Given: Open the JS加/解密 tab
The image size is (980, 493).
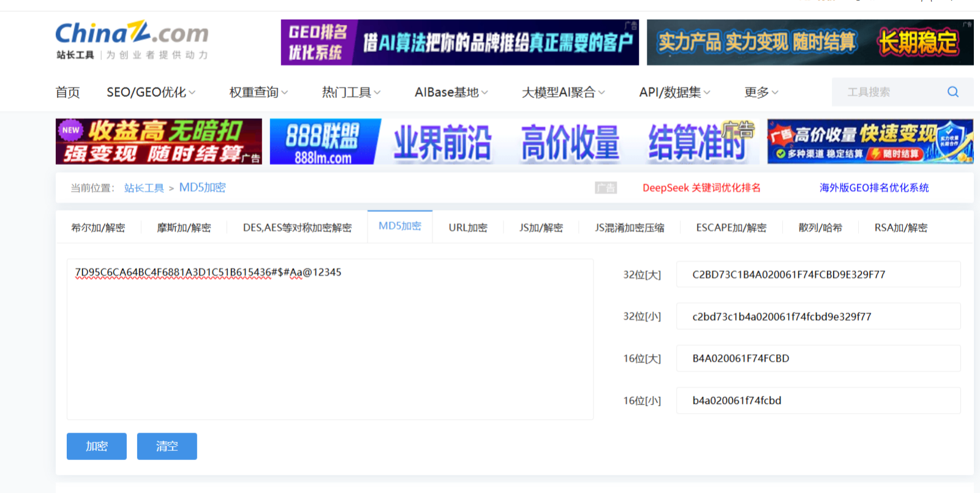Looking at the screenshot, I should tap(541, 228).
